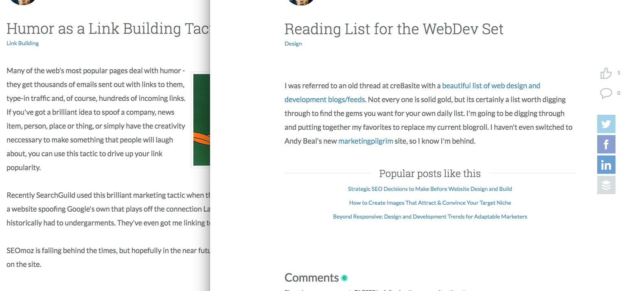Click the thumbs up like icon
The width and height of the screenshot is (644, 291).
(x=606, y=73)
